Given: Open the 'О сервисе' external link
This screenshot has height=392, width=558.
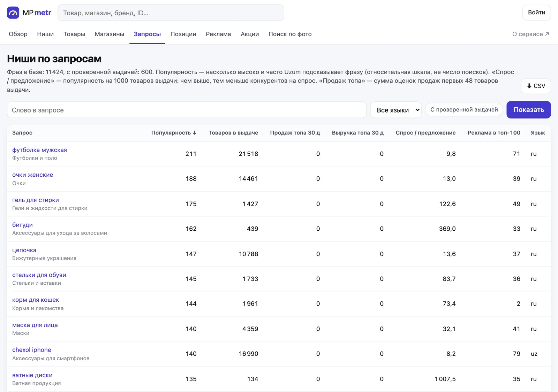Looking at the screenshot, I should pyautogui.click(x=531, y=34).
